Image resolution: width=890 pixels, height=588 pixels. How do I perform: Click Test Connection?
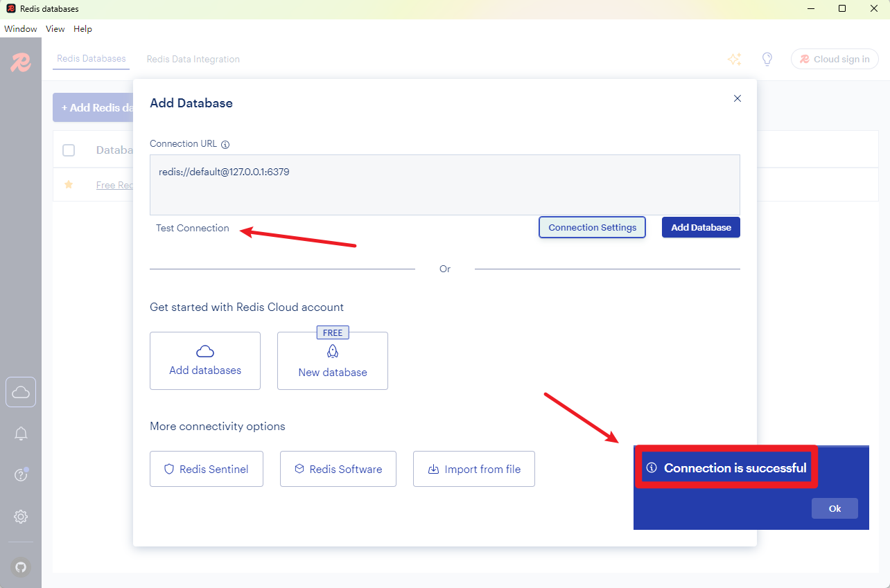coord(193,228)
